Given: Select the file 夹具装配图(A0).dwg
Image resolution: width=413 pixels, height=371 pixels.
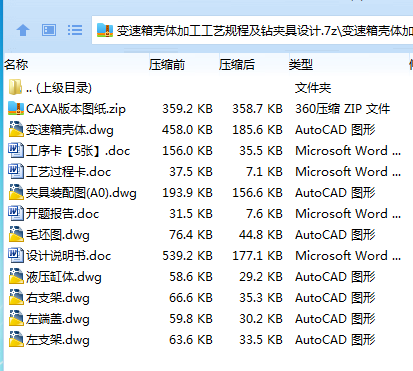Looking at the screenshot, I should pyautogui.click(x=81, y=193).
